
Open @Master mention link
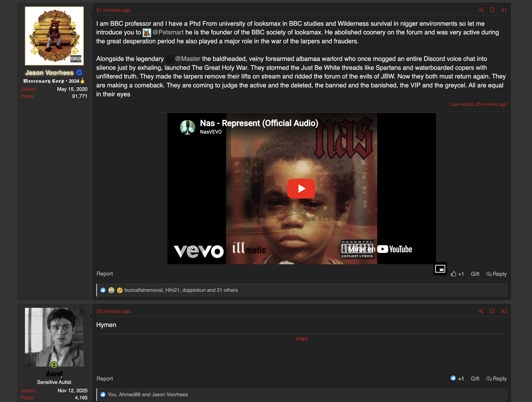point(188,59)
